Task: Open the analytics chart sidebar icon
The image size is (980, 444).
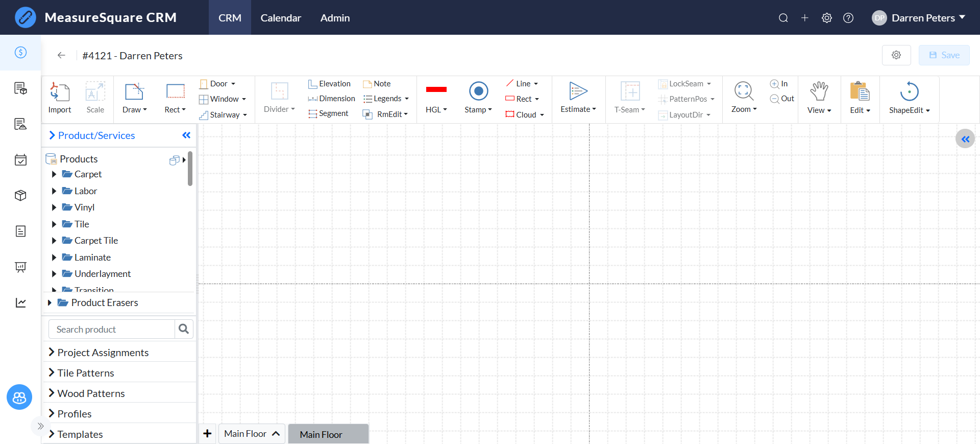Action: tap(20, 302)
